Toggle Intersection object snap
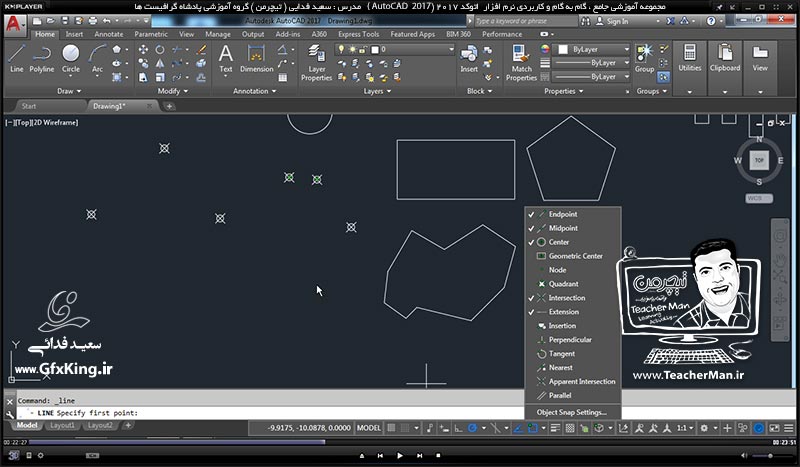The width and height of the screenshot is (800, 467). 573,298
